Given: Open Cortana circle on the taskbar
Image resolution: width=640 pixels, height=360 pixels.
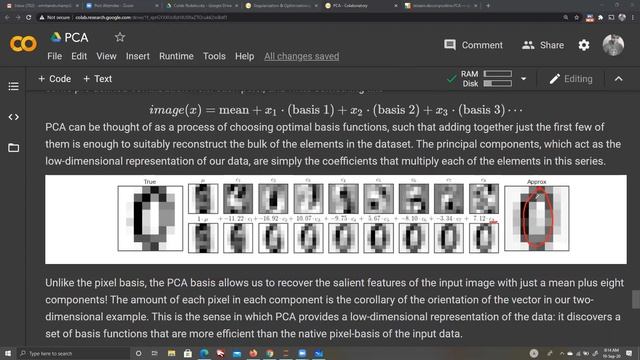Looking at the screenshot, I should 138,353.
